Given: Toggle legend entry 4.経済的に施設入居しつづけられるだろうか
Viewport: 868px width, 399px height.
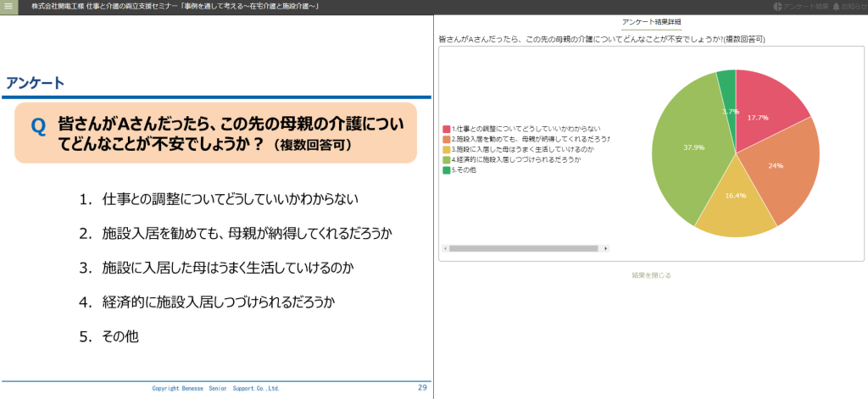Looking at the screenshot, I should click(516, 159).
